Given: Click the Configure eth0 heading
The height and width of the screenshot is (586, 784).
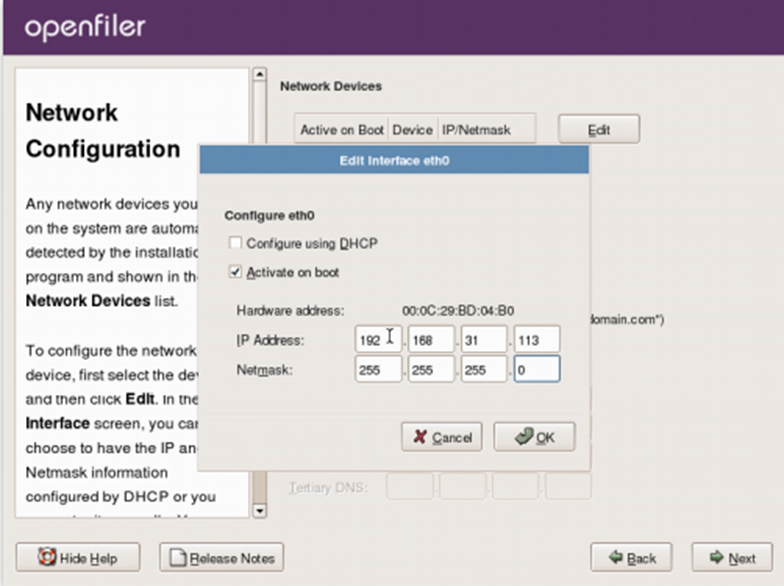Looking at the screenshot, I should [x=270, y=216].
